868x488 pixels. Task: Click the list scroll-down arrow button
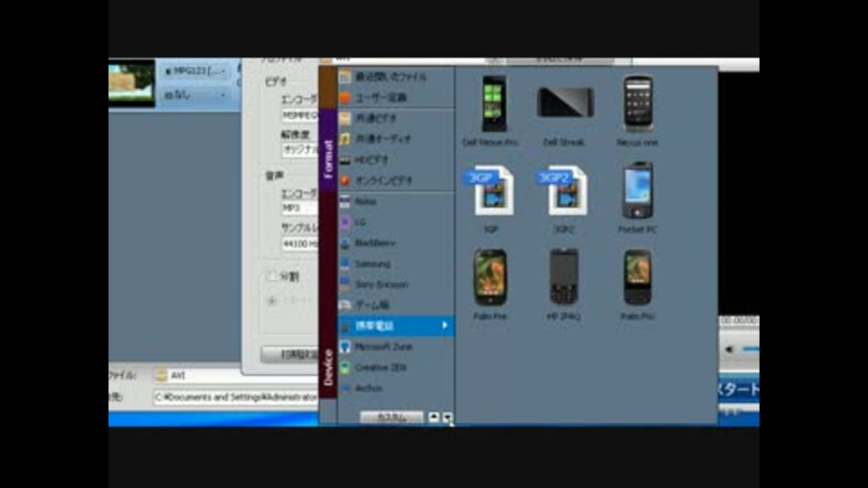(x=447, y=418)
